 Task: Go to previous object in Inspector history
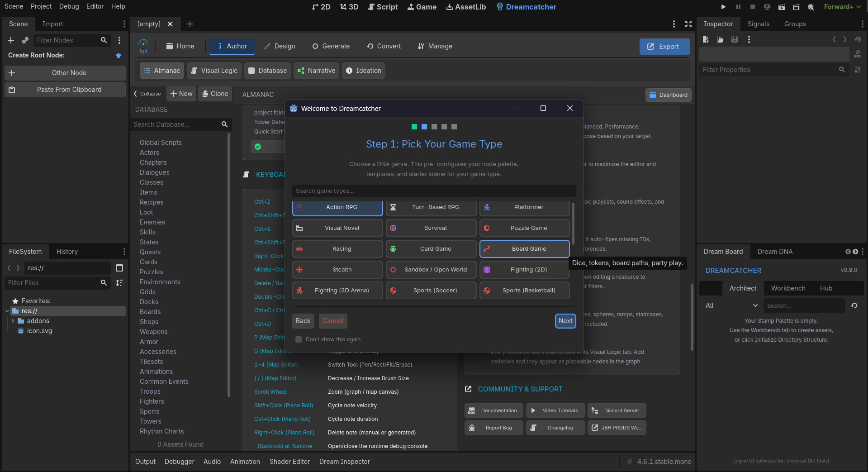click(x=834, y=39)
